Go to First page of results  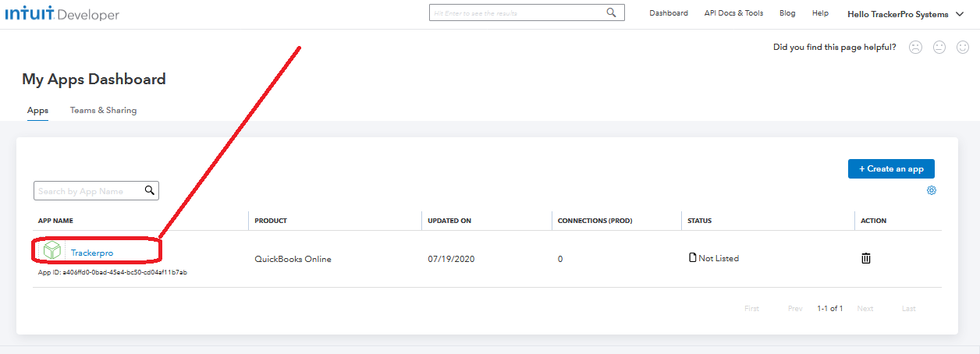pos(751,309)
